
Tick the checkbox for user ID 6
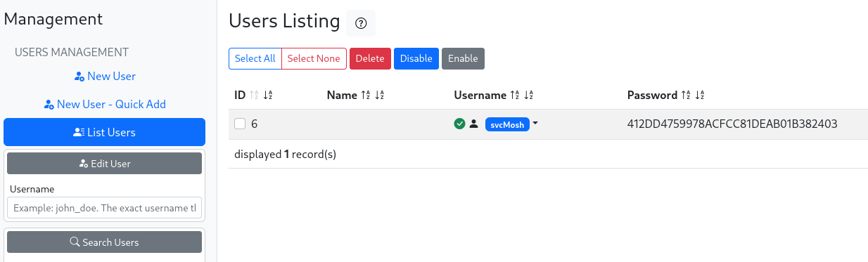tap(240, 124)
